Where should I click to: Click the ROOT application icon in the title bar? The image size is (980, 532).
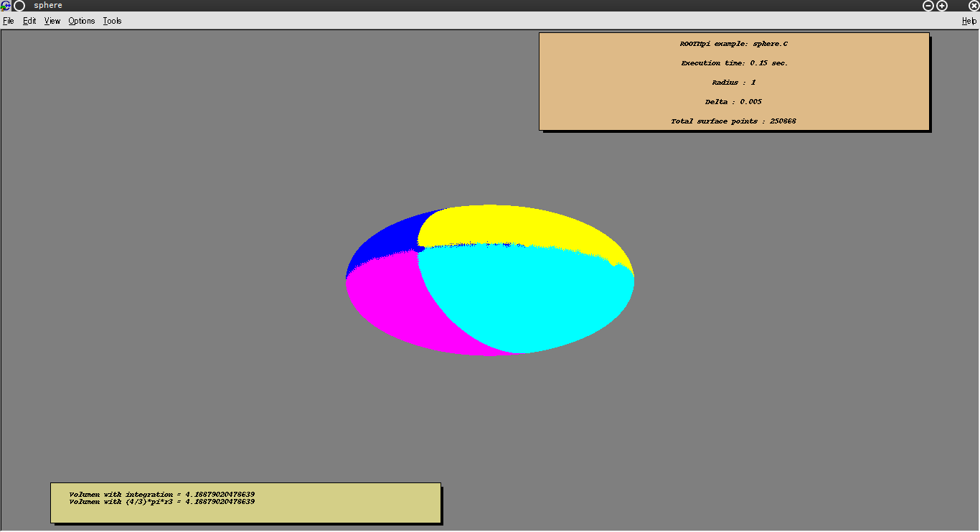pos(6,6)
